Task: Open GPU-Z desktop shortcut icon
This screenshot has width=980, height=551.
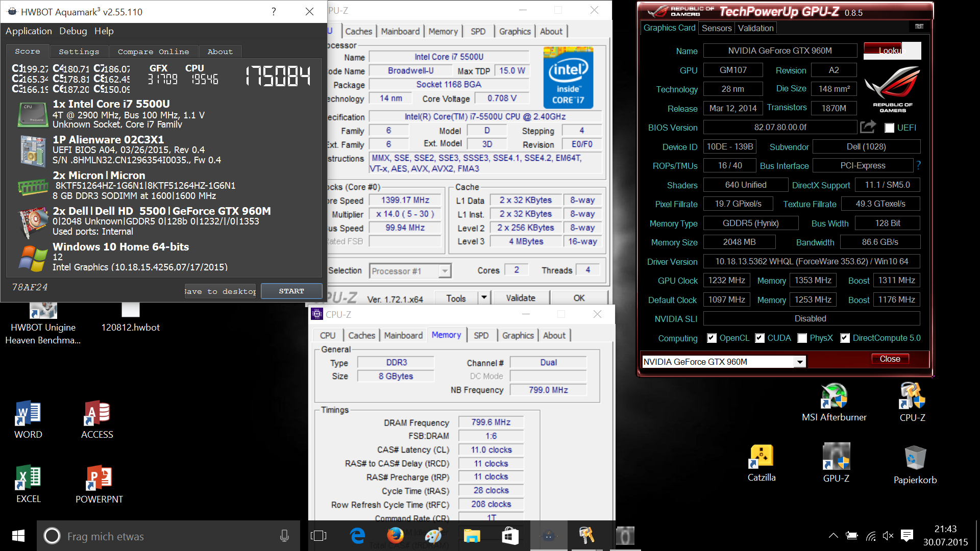Action: 836,462
